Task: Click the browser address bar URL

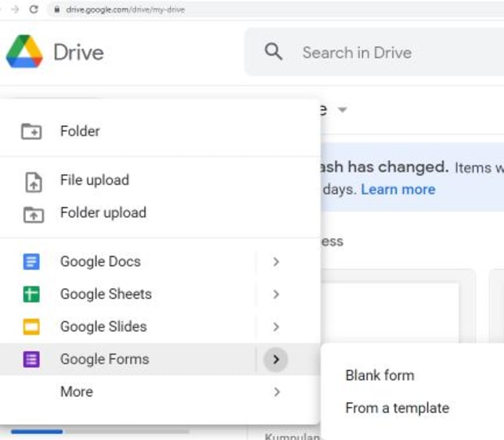Action: click(125, 9)
